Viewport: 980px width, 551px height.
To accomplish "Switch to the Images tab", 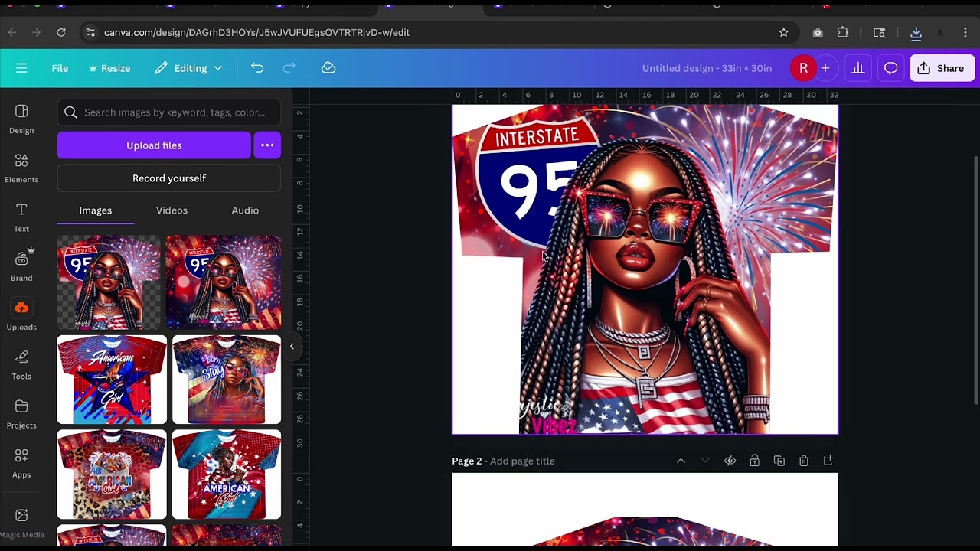I will point(95,210).
